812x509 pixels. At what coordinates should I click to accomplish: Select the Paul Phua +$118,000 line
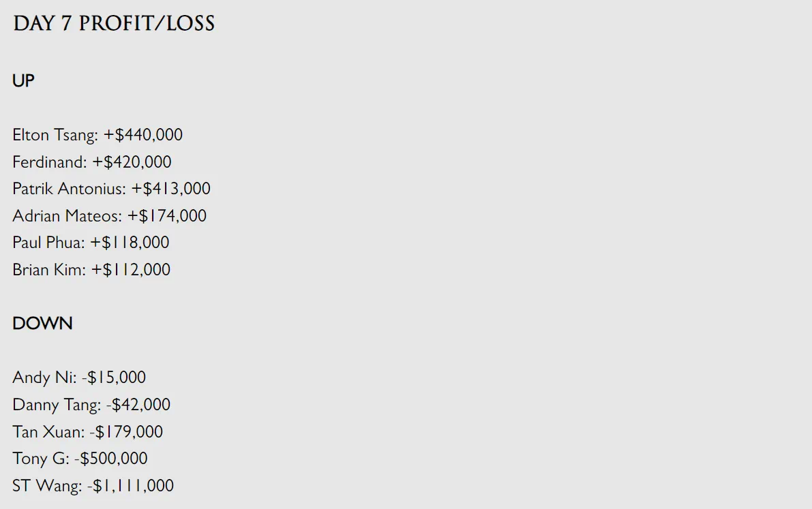(91, 243)
